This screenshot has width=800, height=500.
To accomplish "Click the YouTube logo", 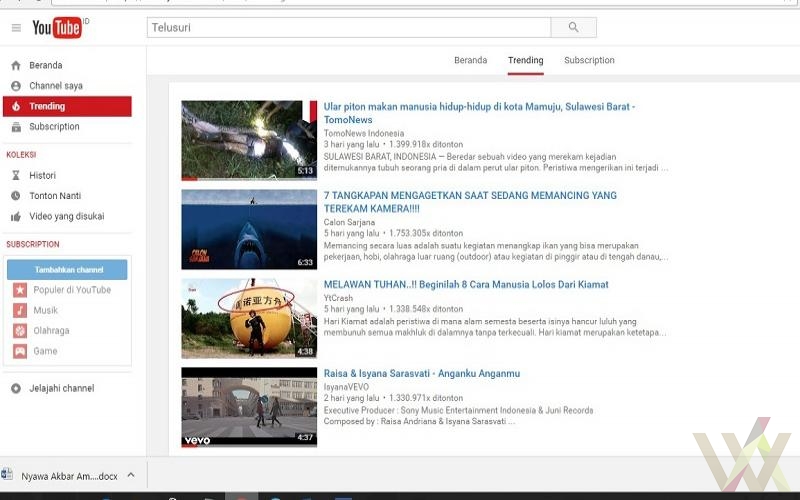I will click(59, 28).
